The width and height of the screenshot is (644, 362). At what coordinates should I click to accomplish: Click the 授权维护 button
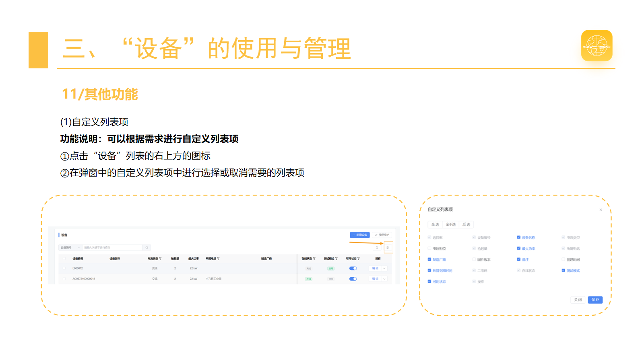pyautogui.click(x=382, y=235)
